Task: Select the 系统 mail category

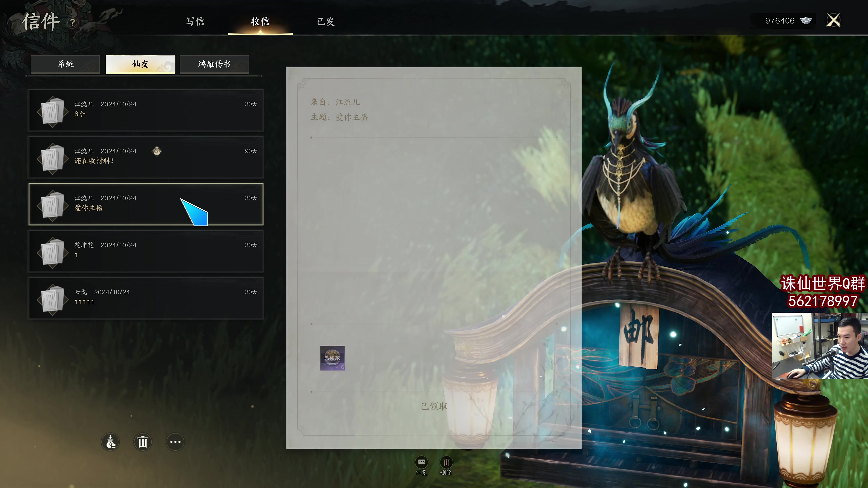Action: tap(65, 64)
